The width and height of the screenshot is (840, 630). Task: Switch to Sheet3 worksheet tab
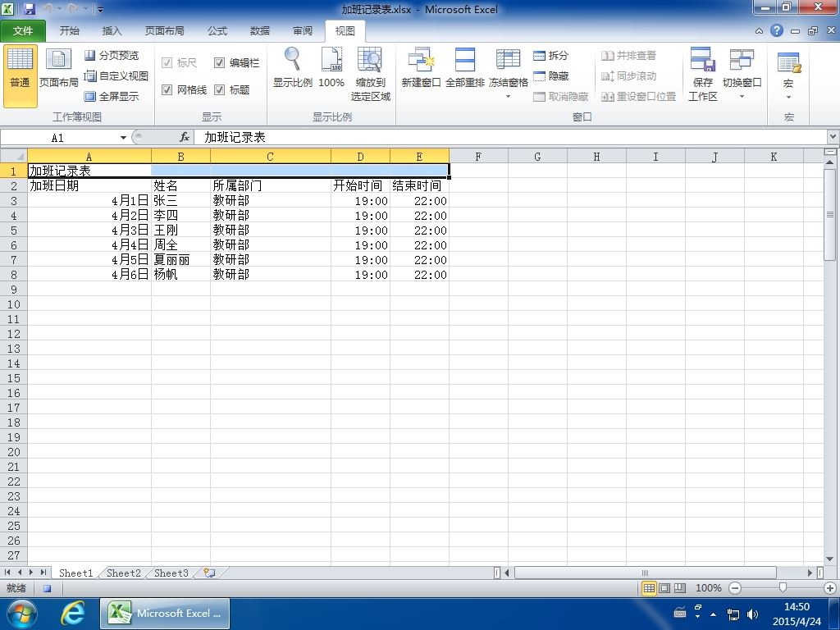coord(171,573)
